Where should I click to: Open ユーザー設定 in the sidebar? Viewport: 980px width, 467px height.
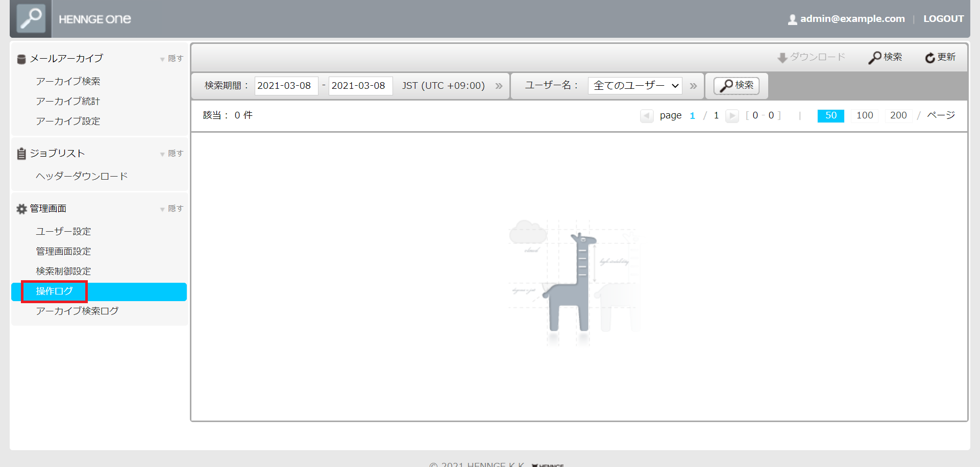pos(63,232)
